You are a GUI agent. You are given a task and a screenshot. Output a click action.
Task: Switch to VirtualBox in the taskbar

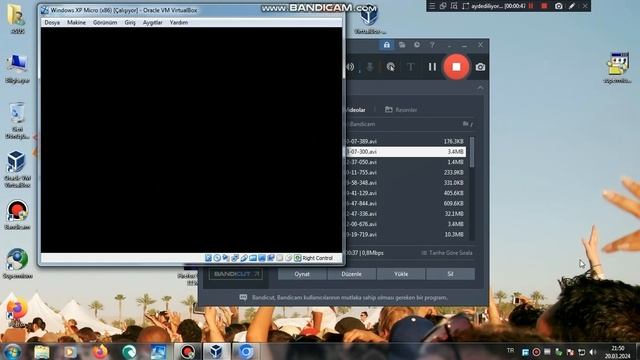[x=216, y=352]
